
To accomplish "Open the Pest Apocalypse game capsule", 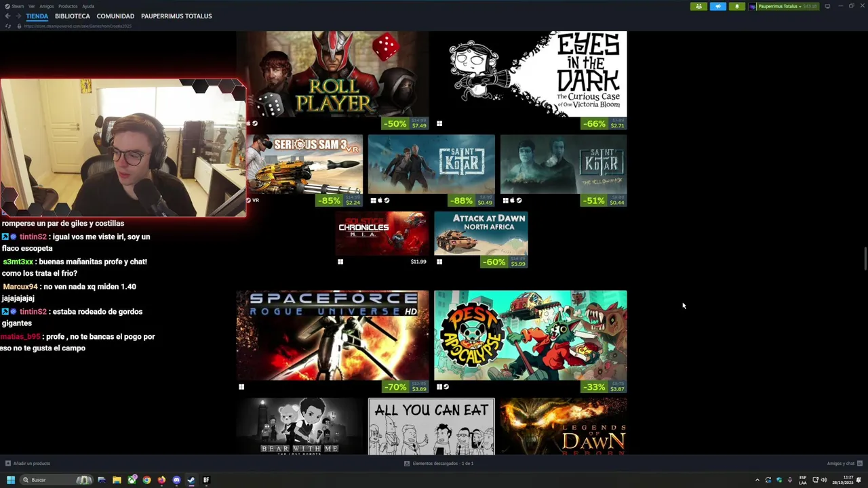I will point(530,335).
